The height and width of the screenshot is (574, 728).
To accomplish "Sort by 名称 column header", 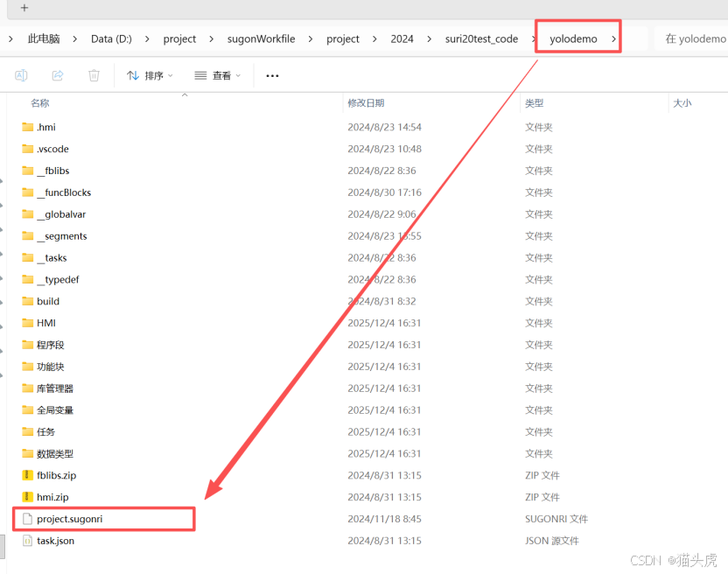I will point(39,103).
